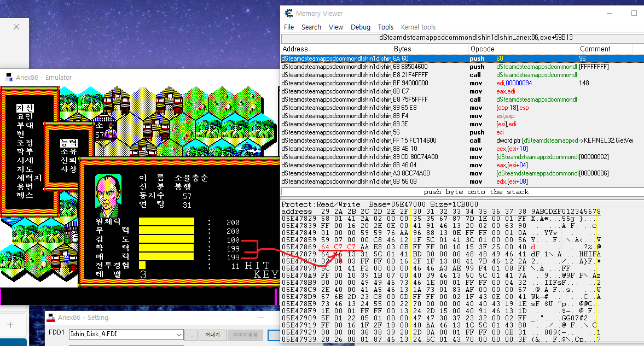Select 지도 in the game's main menu

(x=25, y=169)
